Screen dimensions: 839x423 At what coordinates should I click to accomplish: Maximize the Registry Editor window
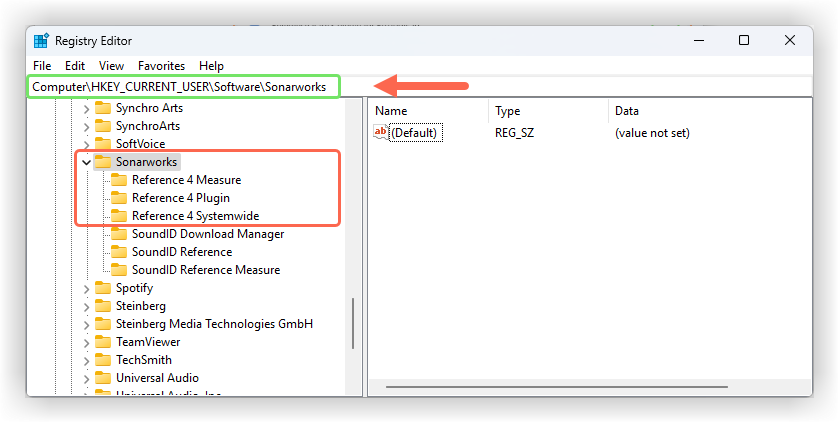744,41
